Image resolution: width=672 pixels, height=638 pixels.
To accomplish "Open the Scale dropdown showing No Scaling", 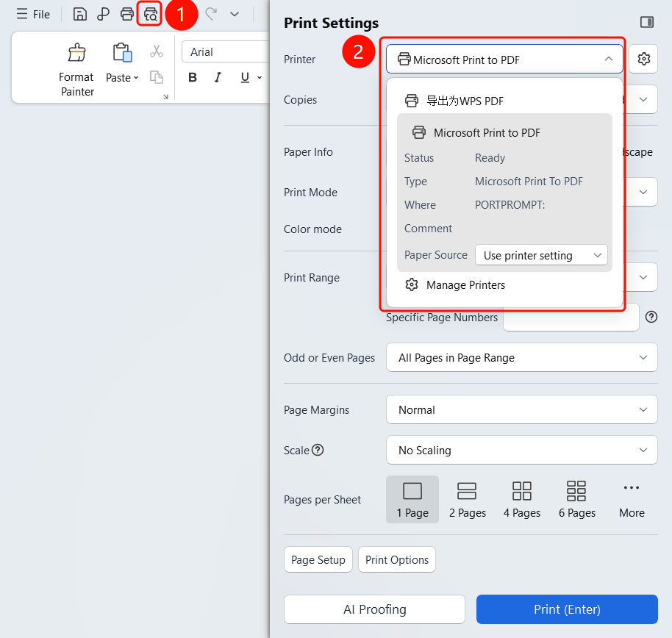I will 521,450.
